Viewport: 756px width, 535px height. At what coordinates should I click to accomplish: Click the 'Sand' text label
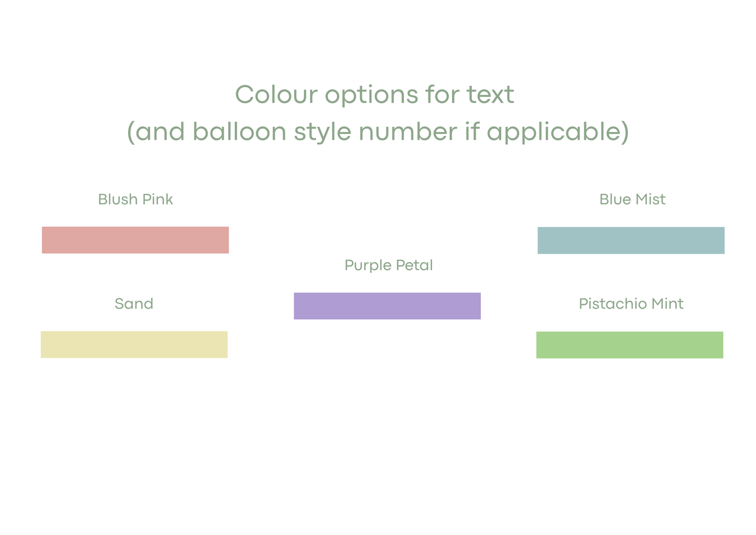click(x=134, y=304)
